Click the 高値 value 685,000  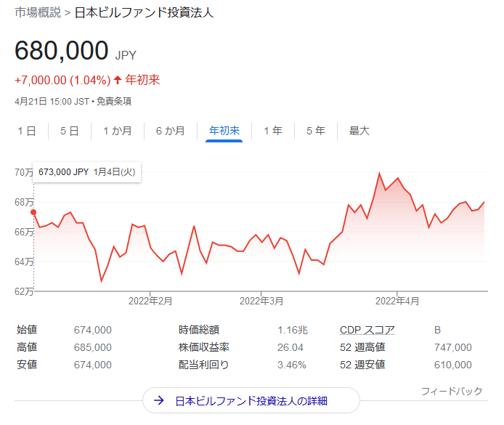click(x=92, y=347)
